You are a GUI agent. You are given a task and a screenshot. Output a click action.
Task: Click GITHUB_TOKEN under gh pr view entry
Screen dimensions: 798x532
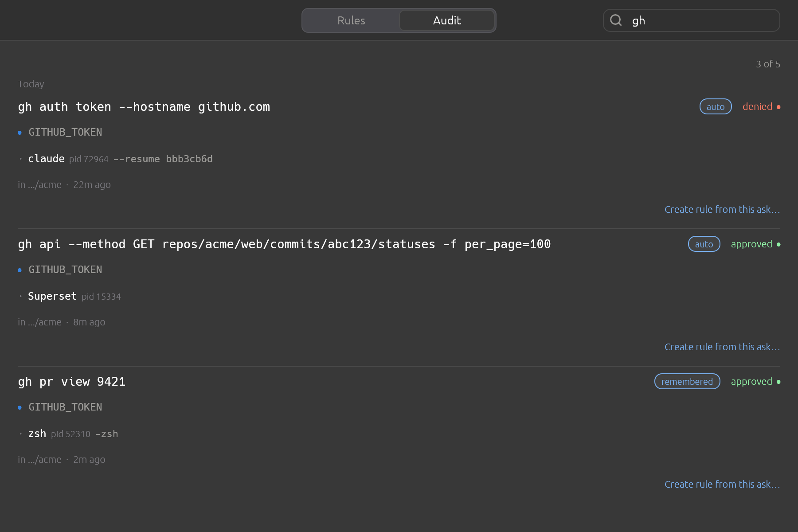[65, 407]
